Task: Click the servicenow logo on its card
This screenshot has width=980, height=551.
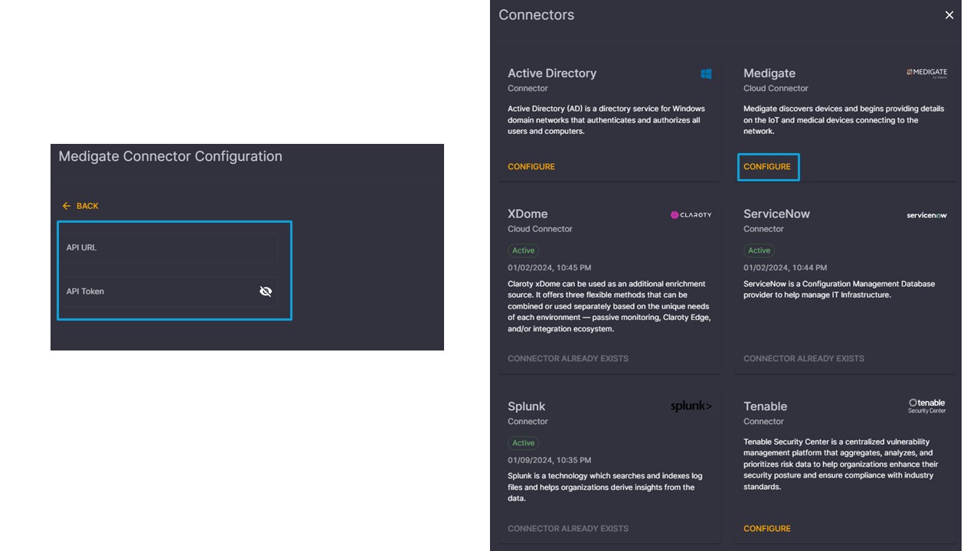Action: 926,215
